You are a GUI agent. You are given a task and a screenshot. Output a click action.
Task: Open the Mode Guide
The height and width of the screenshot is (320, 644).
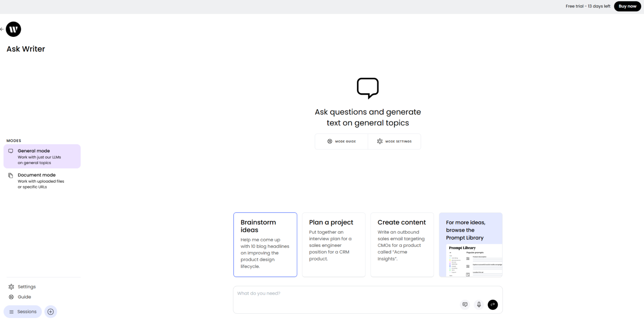(x=341, y=142)
